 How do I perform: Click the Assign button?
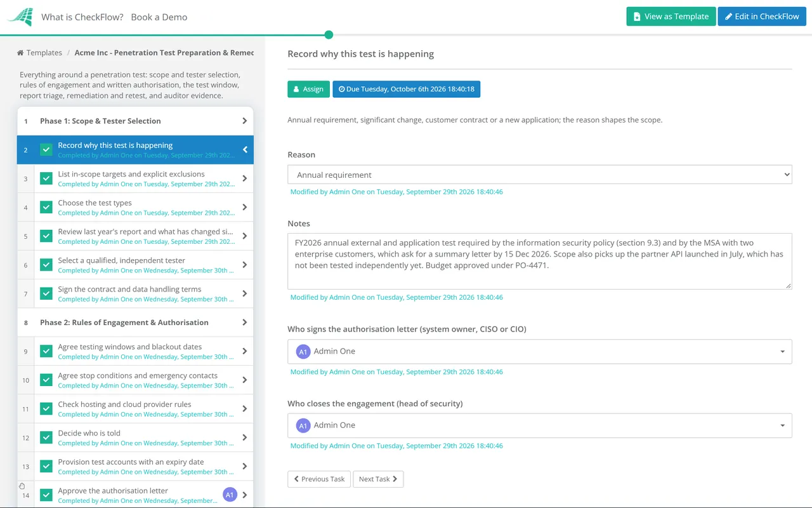point(309,89)
